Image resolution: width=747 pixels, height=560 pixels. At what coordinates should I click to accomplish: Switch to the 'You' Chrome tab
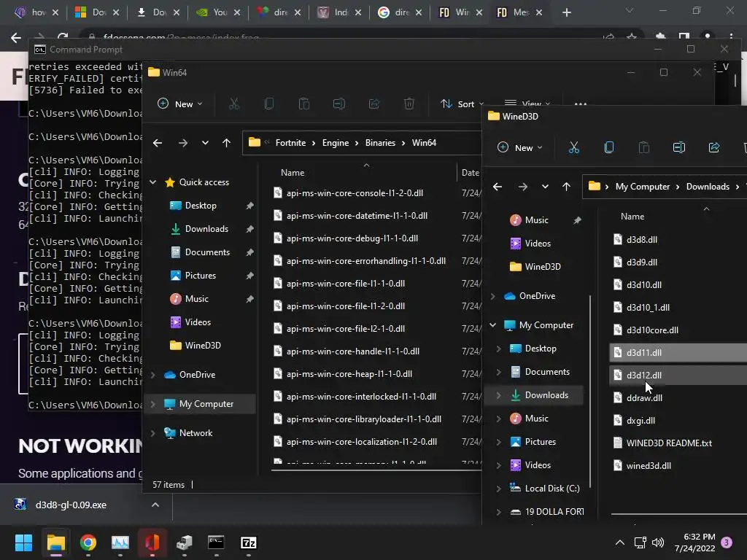(x=219, y=12)
